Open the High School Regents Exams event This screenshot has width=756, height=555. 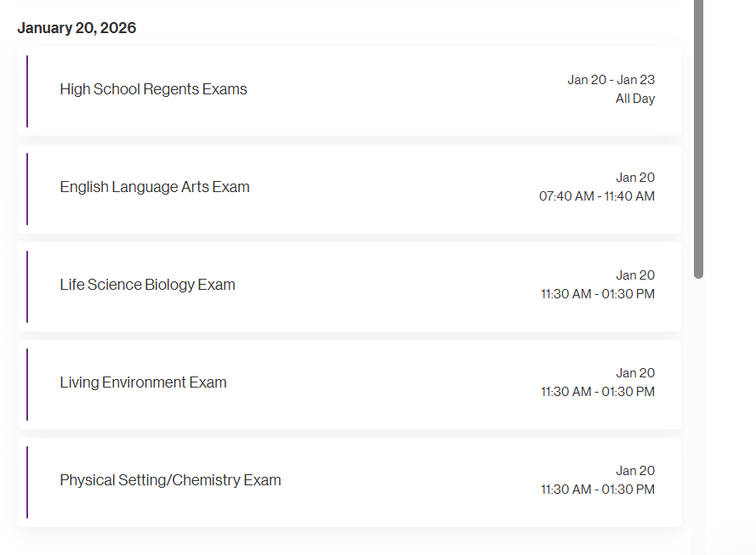153,89
